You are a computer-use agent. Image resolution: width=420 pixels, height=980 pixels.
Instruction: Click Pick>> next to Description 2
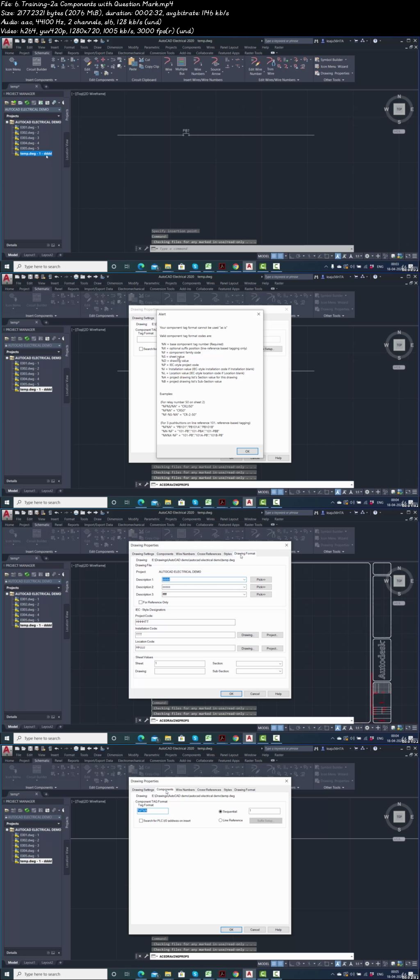pyautogui.click(x=261, y=587)
